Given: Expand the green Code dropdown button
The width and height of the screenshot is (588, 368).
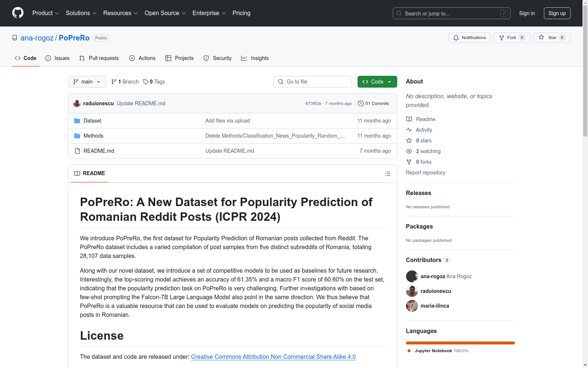Looking at the screenshot, I should [377, 82].
